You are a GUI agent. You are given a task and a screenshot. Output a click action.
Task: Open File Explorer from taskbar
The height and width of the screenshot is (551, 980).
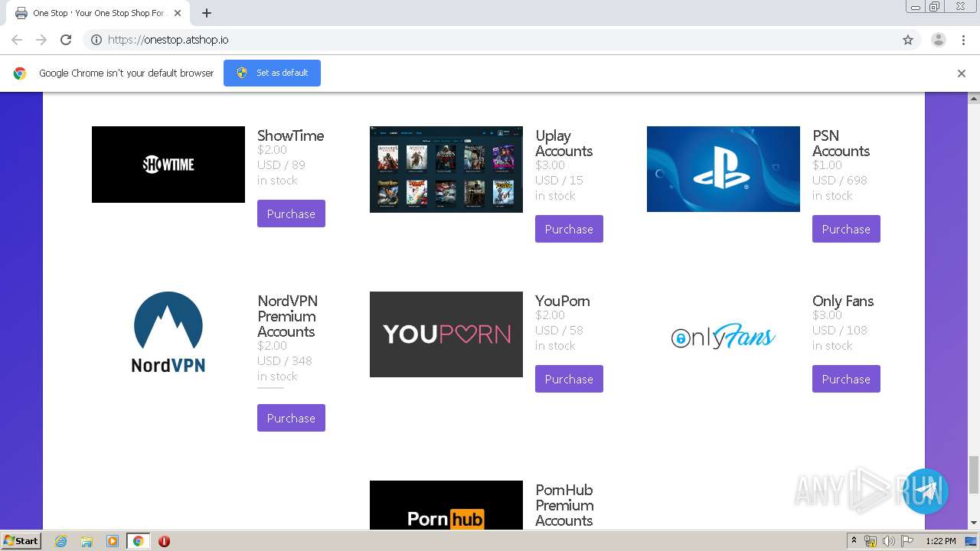[87, 541]
